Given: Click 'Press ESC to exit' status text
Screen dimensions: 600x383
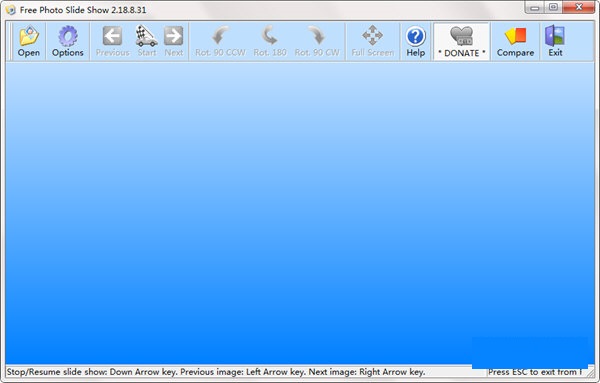Looking at the screenshot, I should 535,372.
